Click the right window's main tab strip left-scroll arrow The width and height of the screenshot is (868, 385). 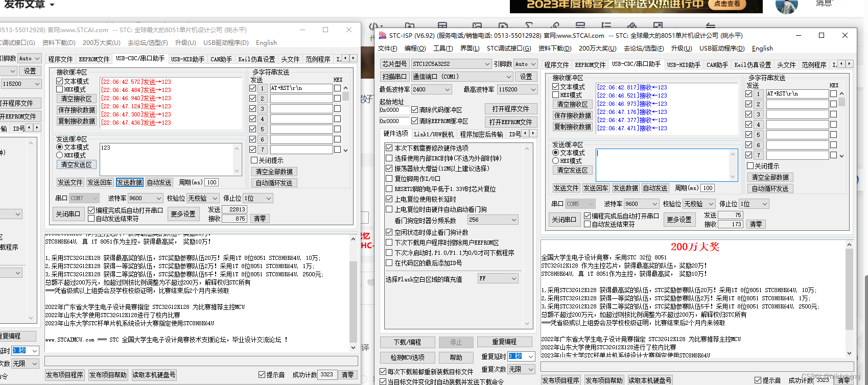(x=841, y=64)
